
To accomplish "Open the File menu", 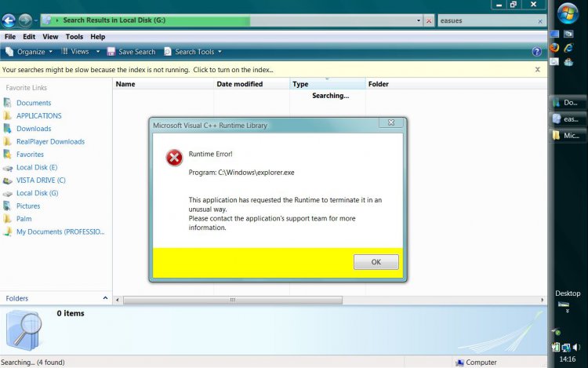I will click(x=10, y=37).
